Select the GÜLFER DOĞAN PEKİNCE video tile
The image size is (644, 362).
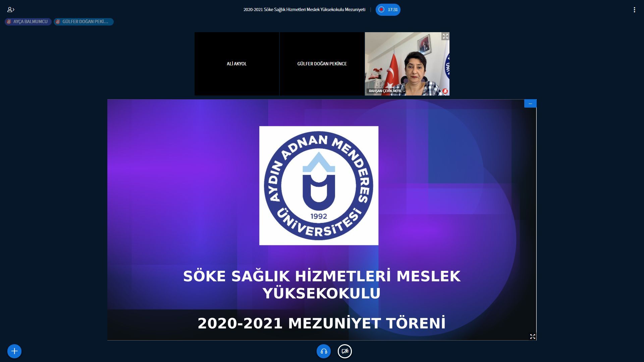tap(322, 64)
